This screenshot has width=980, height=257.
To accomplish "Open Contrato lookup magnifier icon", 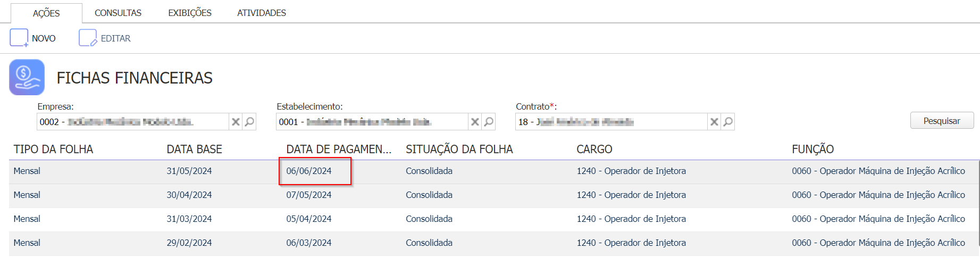I will [728, 122].
